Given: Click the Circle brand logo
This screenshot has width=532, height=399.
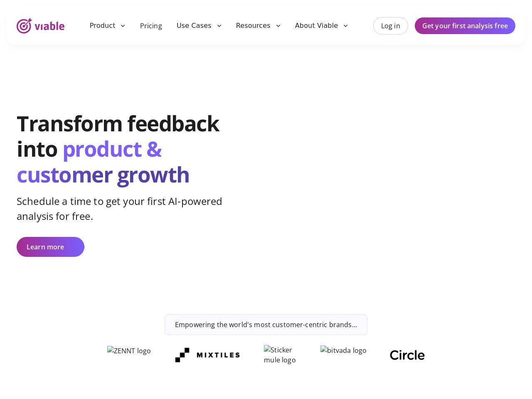Looking at the screenshot, I should [x=407, y=355].
